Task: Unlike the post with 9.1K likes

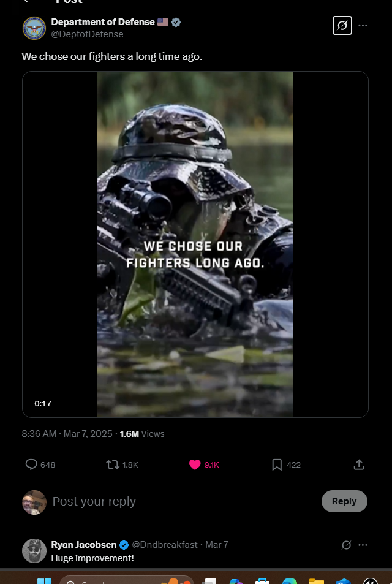Action: pos(195,465)
